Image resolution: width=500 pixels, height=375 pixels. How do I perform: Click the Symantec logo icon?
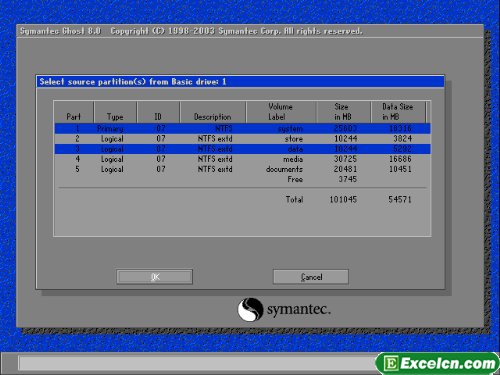coord(250,309)
